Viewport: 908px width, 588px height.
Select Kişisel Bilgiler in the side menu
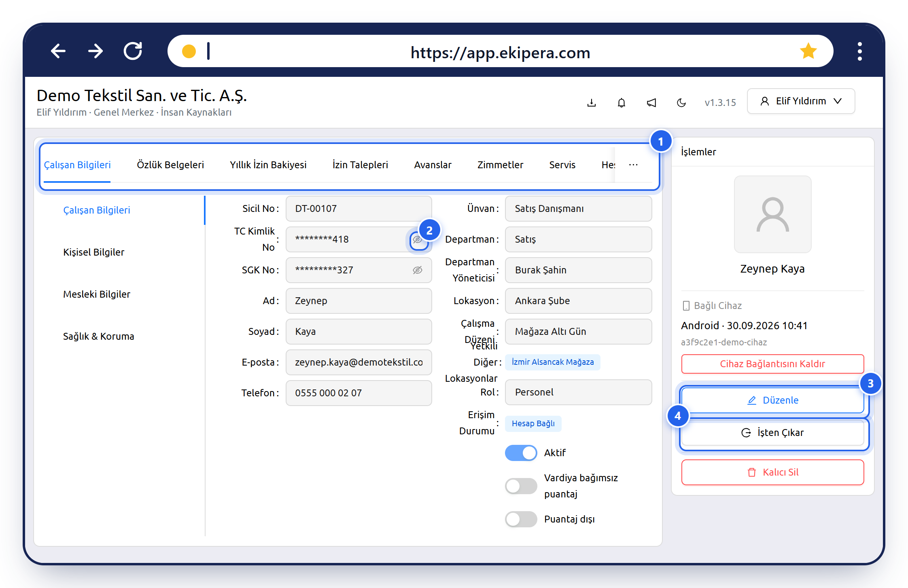93,252
